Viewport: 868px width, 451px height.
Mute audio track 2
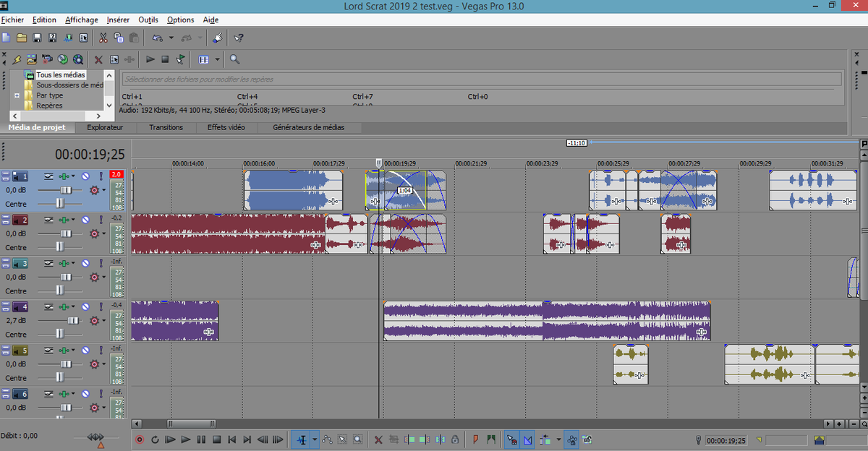pos(85,219)
